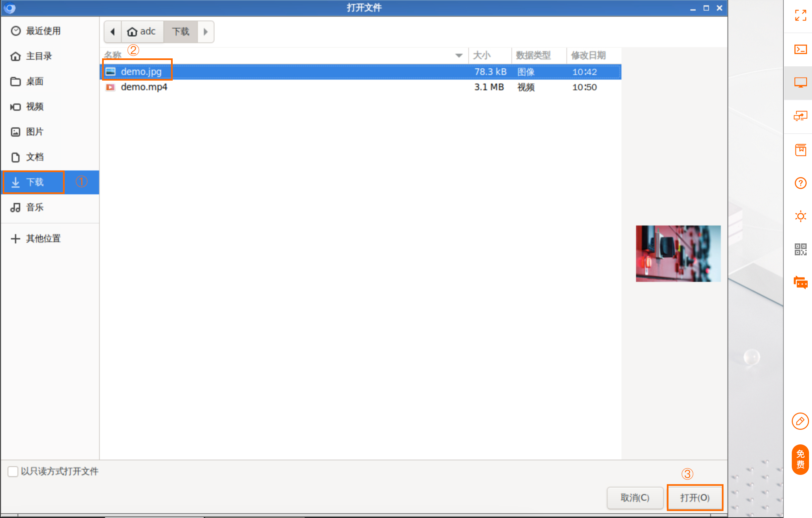Open the chat messages icon

coord(800,282)
